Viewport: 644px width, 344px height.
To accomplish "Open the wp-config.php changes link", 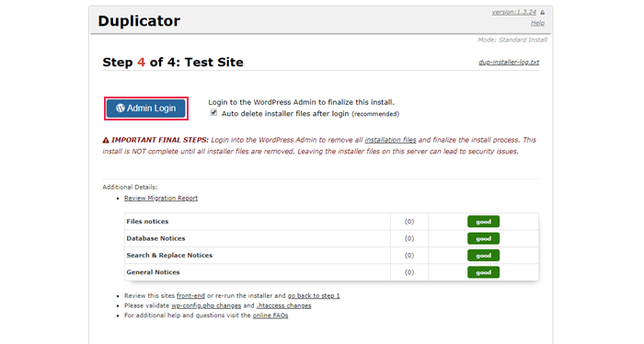I will pyautogui.click(x=206, y=305).
